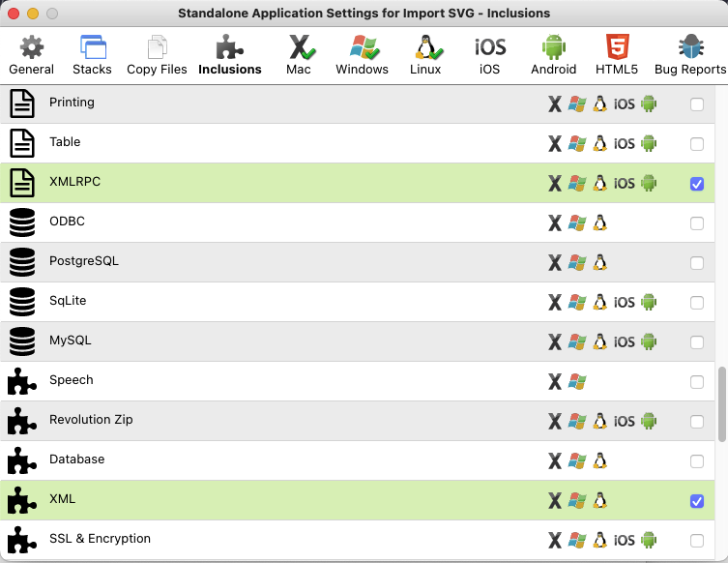The width and height of the screenshot is (728, 563).
Task: Select the Revolution Zip row label
Action: (x=91, y=420)
